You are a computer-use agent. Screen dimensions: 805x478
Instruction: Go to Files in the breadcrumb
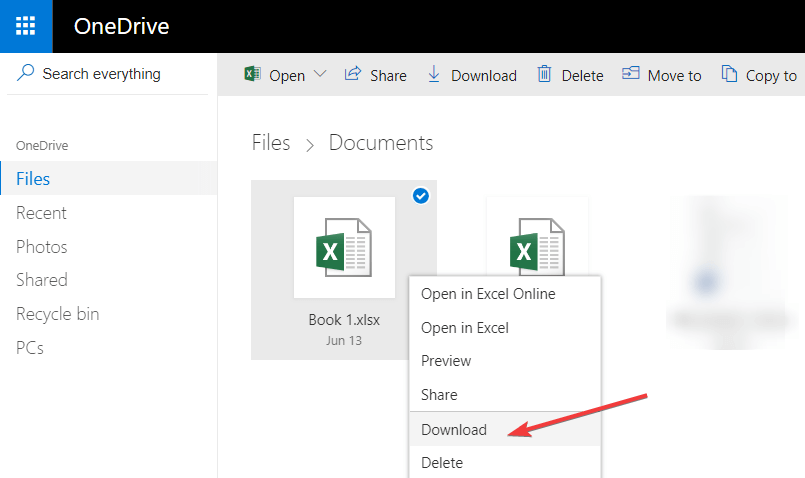click(x=271, y=143)
